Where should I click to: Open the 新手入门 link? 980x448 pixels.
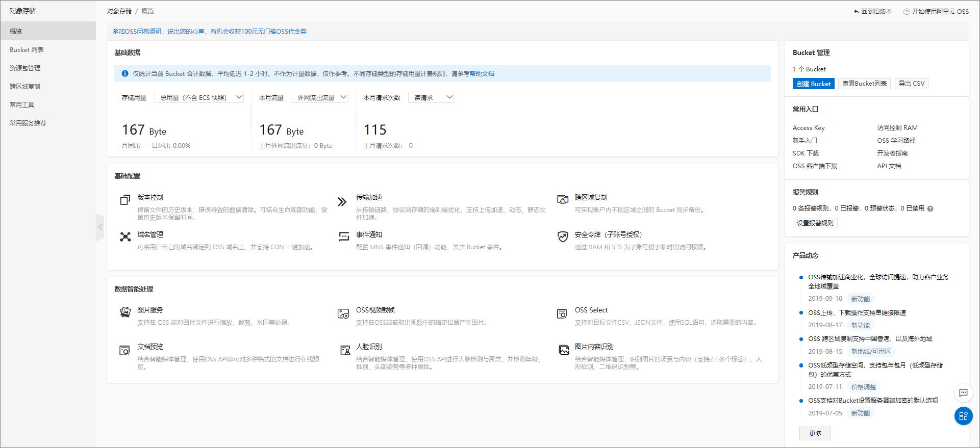[805, 141]
